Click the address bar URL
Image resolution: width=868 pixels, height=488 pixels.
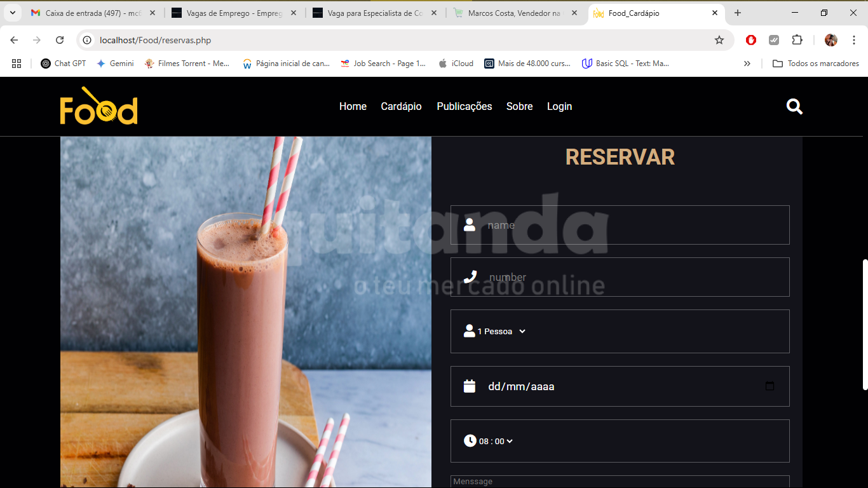pyautogui.click(x=156, y=40)
